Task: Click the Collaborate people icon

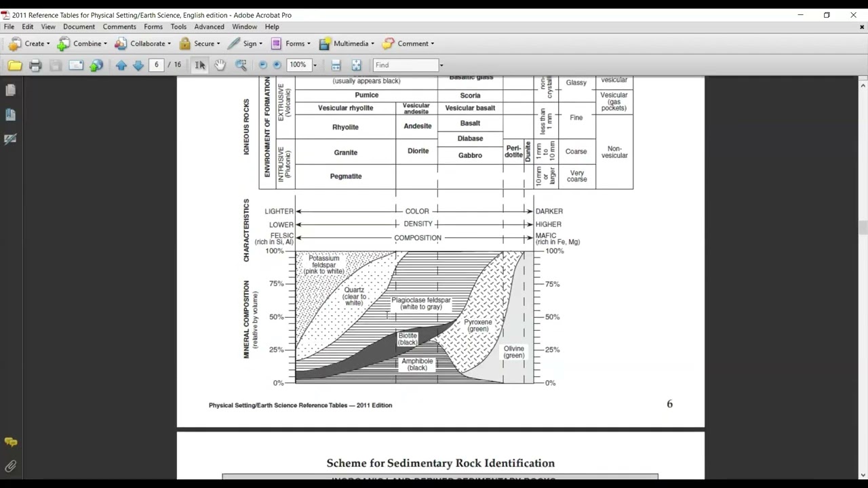Action: [x=121, y=43]
